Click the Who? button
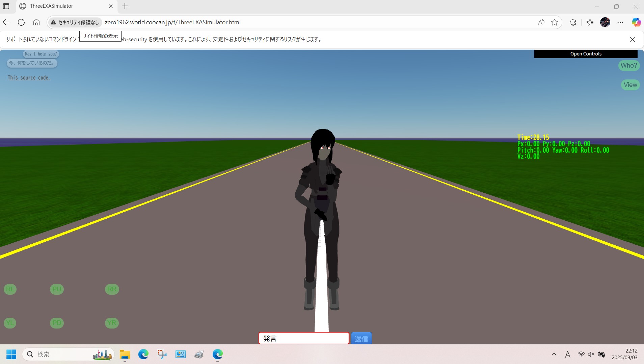This screenshot has height=364, width=644. (628, 66)
